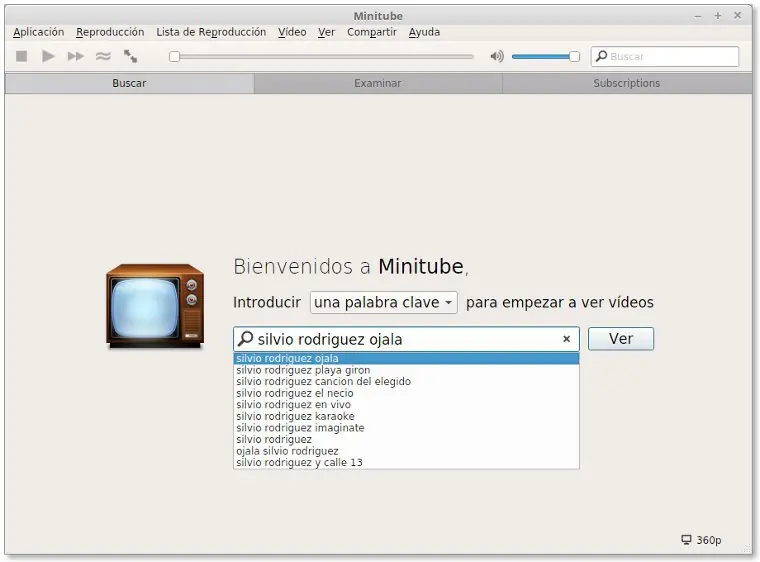Select suggestion 'silvio rodriguez el necio'

tap(406, 393)
